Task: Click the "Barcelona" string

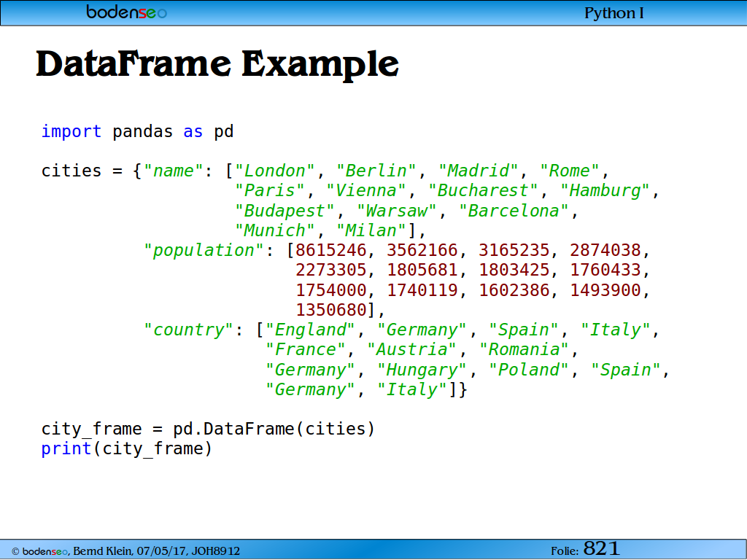Action: pyautogui.click(x=514, y=211)
